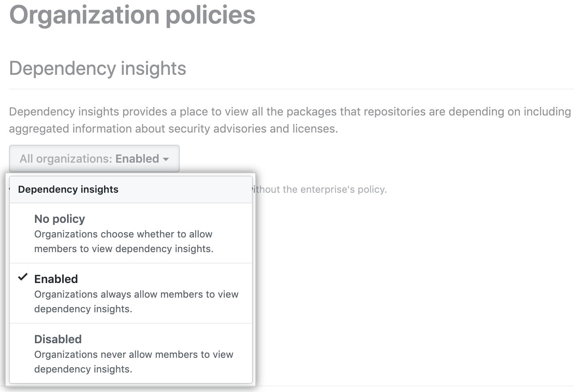Click "members to view dependency insights." under No policy

(124, 249)
